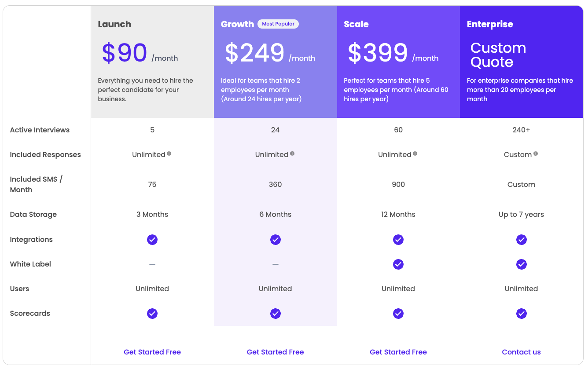Select the Enterprise plan header
The height and width of the screenshot is (369, 588).
click(490, 24)
